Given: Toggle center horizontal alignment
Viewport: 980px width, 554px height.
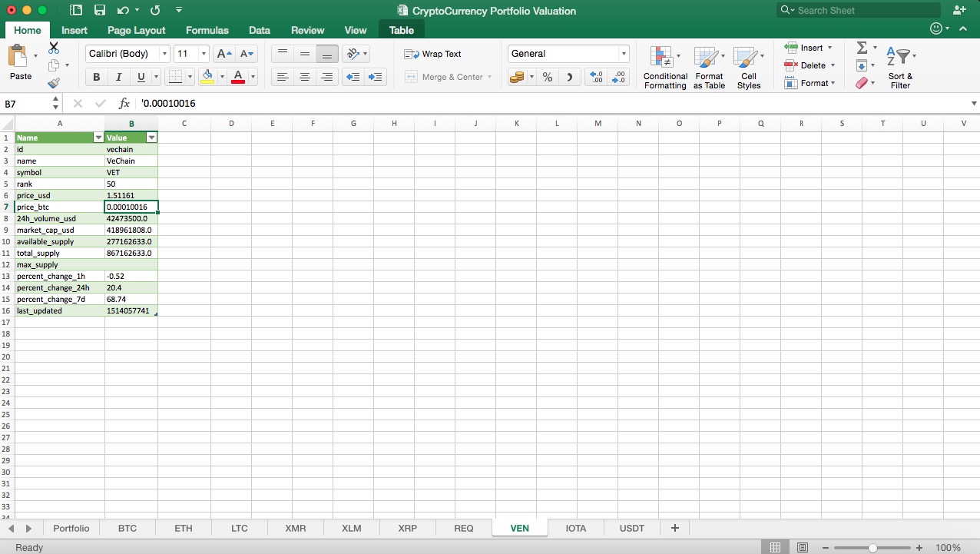Looking at the screenshot, I should pyautogui.click(x=305, y=77).
